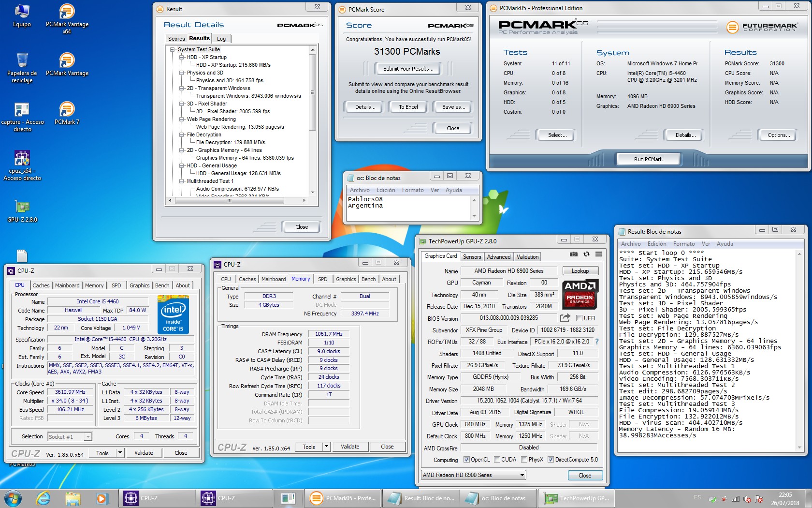Click the Submit Your Results button
Screen dimensions: 812x508
pyautogui.click(x=408, y=69)
